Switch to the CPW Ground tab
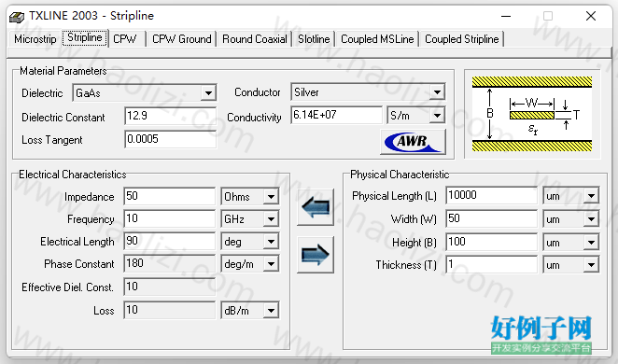Image resolution: width=618 pixels, height=364 pixels. click(182, 39)
